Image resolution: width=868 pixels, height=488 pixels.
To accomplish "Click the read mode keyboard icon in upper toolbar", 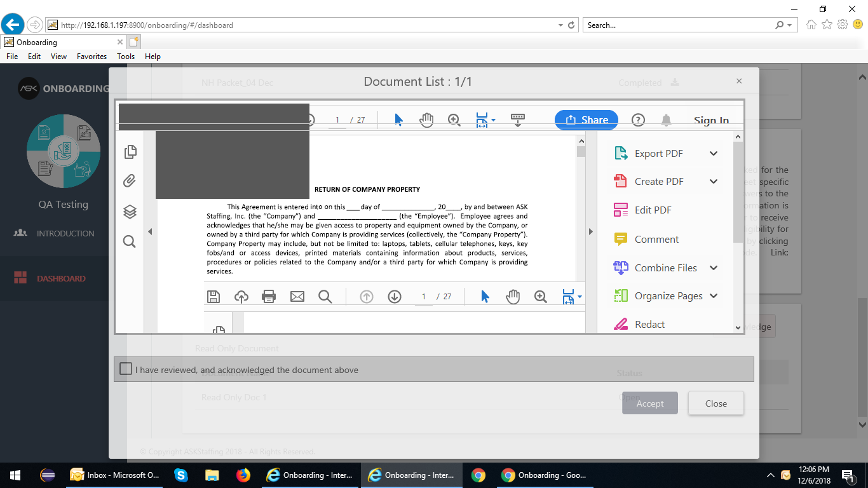I will (518, 120).
